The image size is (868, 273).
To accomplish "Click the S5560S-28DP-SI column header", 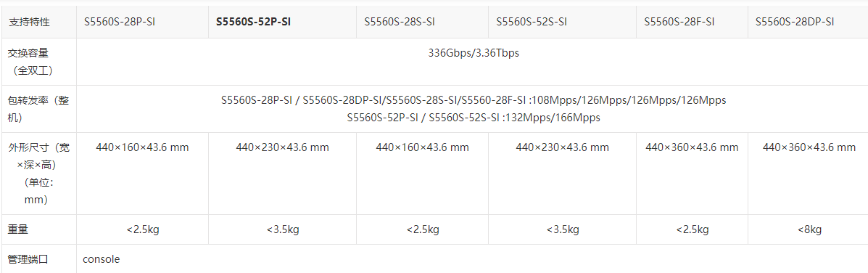I will 795,23.
